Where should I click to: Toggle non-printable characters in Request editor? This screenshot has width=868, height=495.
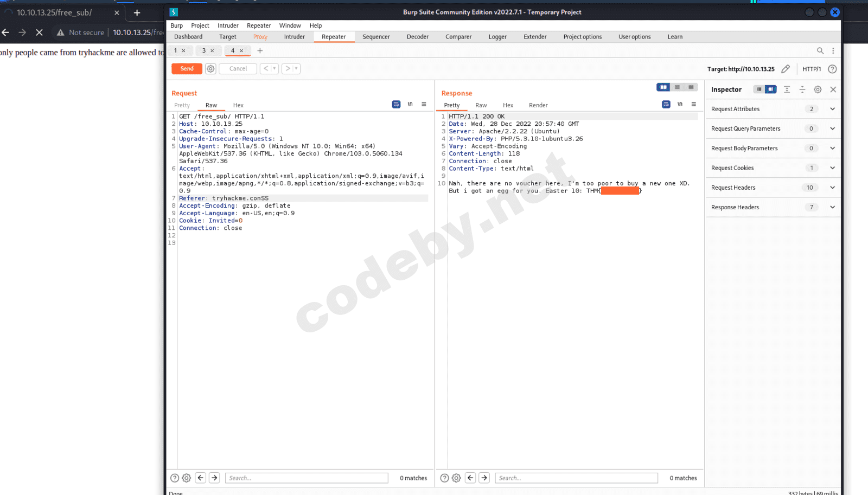tap(410, 104)
